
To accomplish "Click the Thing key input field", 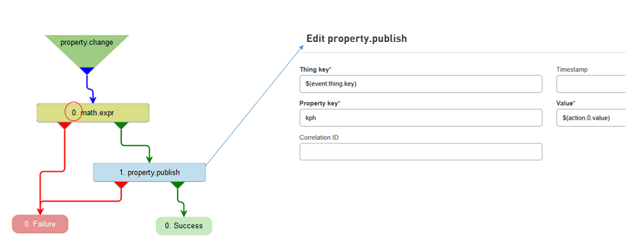I will 420,84.
